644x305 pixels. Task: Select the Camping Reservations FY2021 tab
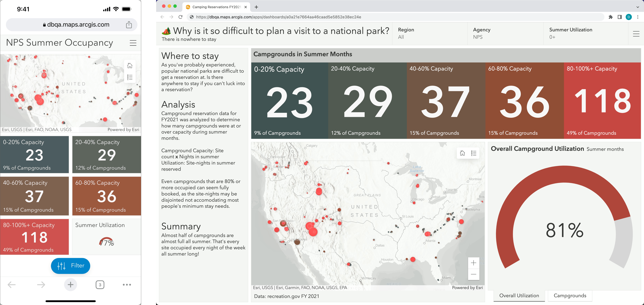tap(216, 7)
